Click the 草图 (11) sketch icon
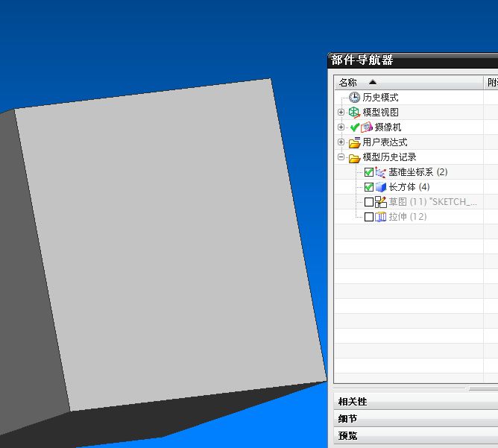Viewport: 498px width, 448px height. [380, 202]
